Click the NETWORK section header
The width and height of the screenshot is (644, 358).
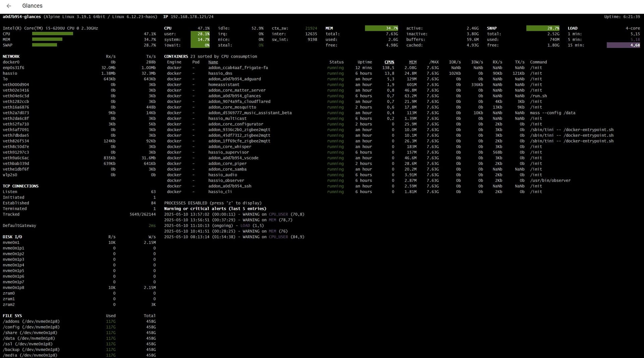coord(11,57)
